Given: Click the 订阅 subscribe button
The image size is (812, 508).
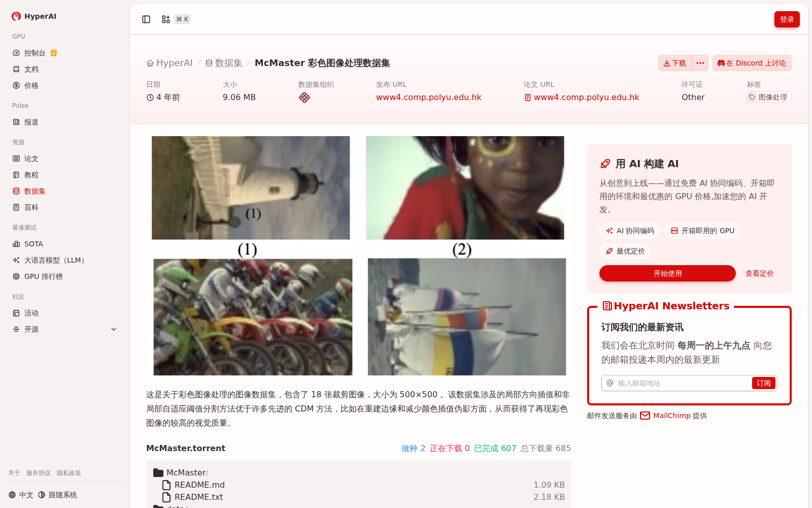Looking at the screenshot, I should [763, 383].
